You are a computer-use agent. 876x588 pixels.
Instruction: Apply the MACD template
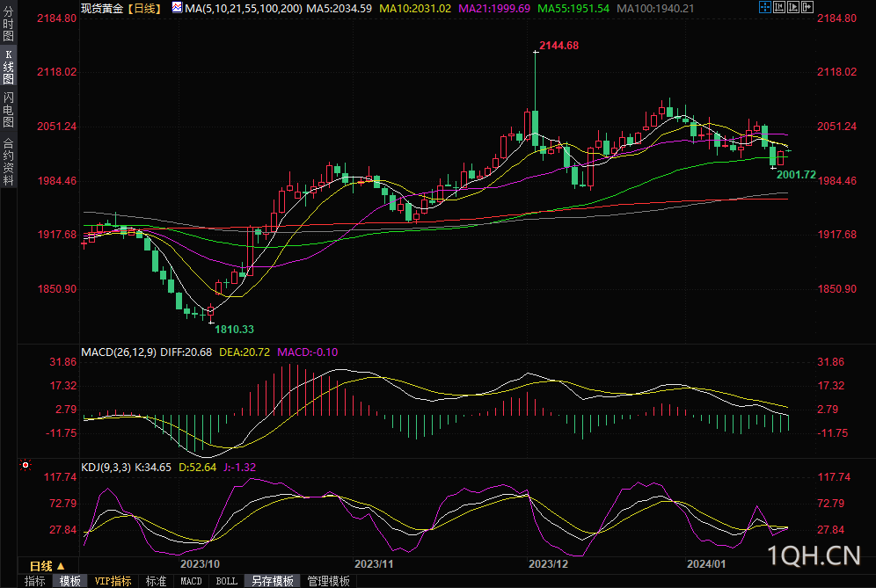(191, 581)
